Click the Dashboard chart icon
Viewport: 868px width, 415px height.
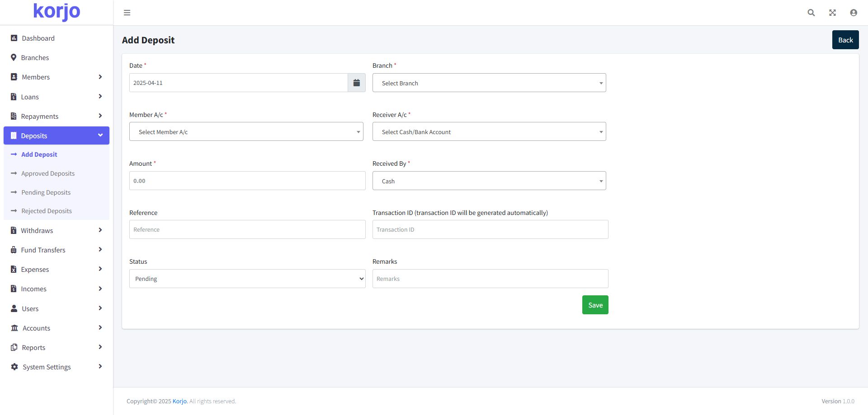pos(14,38)
